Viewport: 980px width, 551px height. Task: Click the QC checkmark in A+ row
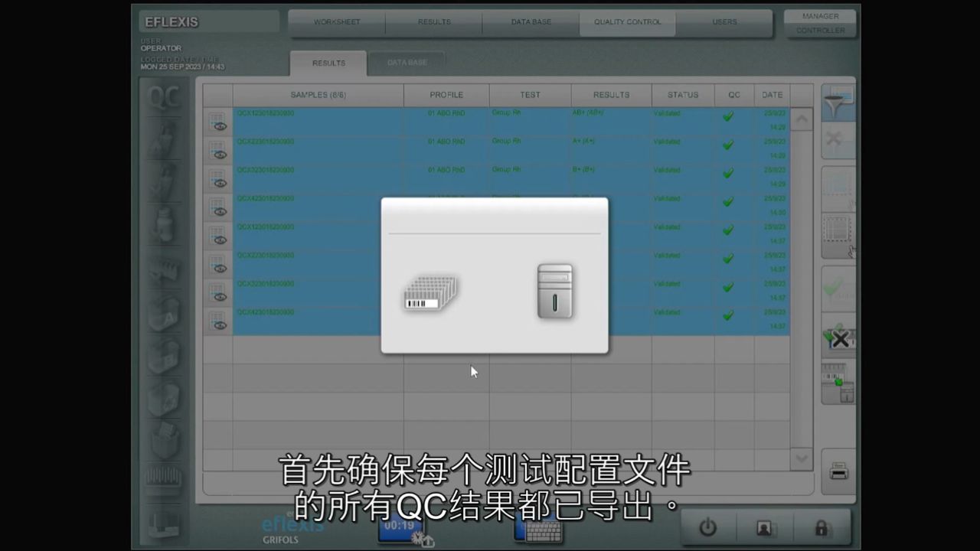(x=728, y=145)
